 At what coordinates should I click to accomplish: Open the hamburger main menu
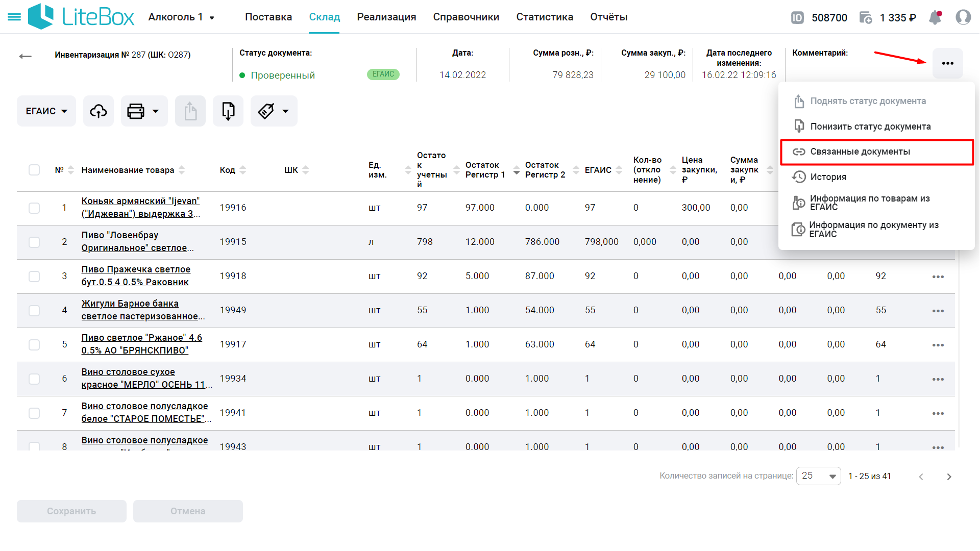(14, 17)
